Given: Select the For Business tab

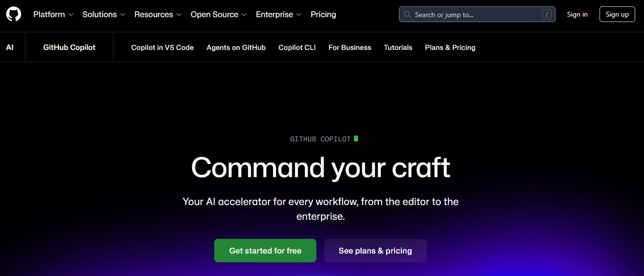Looking at the screenshot, I should pos(350,47).
